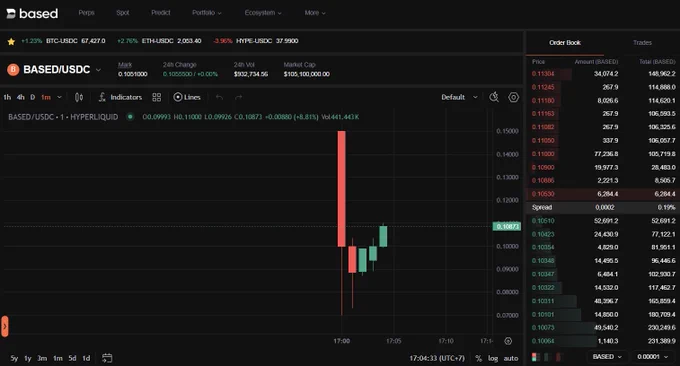
Task: Open the BASED/USDC pair dropdown chevron
Action: click(x=98, y=69)
